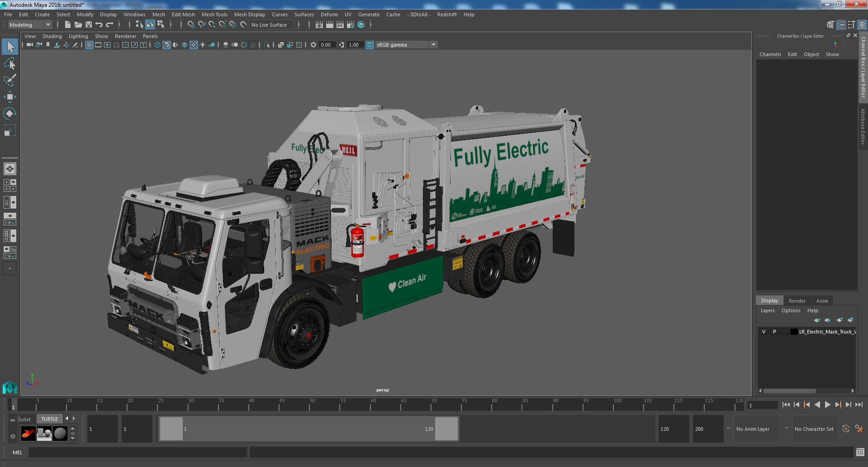Click the current frame field

[762, 405]
